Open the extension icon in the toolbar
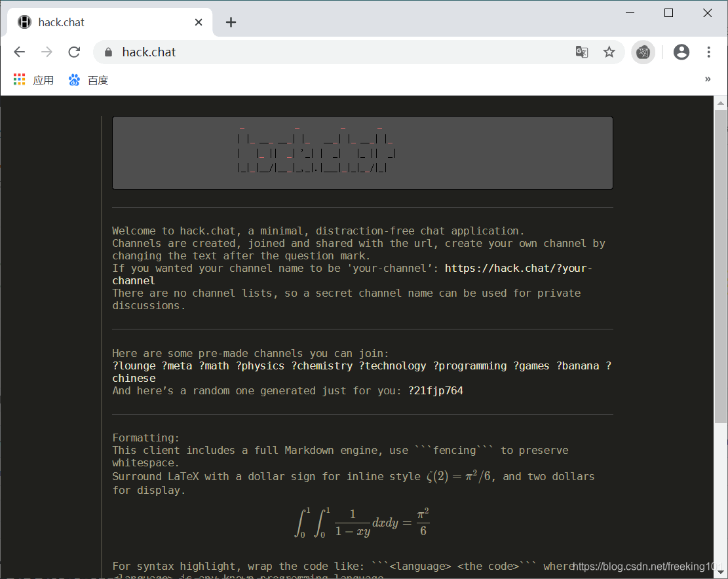Viewport: 728px width, 579px height. 643,52
